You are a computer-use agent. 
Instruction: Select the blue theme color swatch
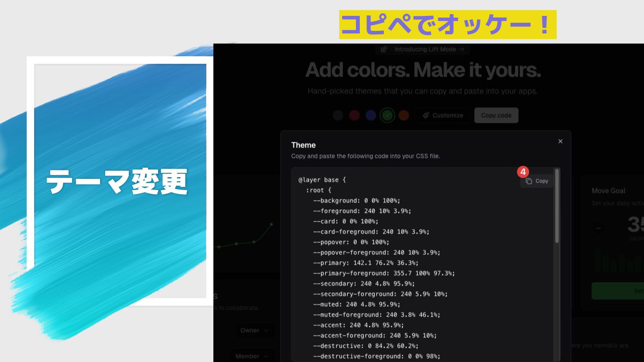click(371, 115)
